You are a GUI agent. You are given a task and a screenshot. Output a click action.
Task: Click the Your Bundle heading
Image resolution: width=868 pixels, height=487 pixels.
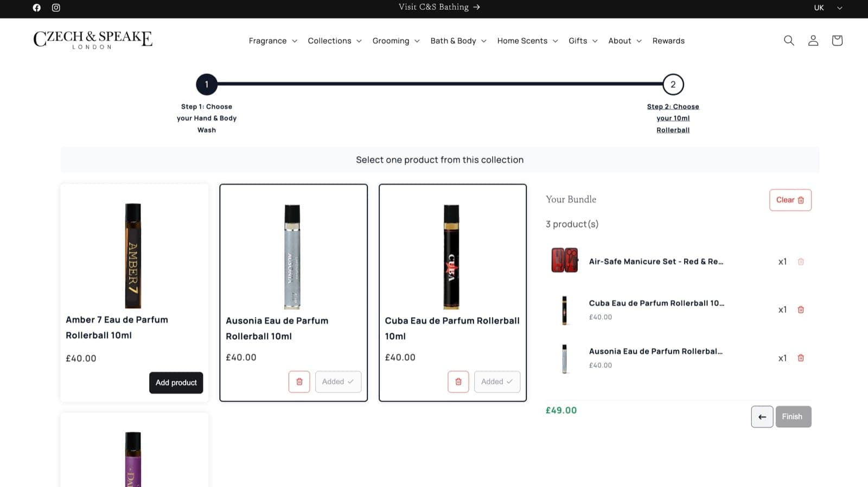tap(571, 200)
